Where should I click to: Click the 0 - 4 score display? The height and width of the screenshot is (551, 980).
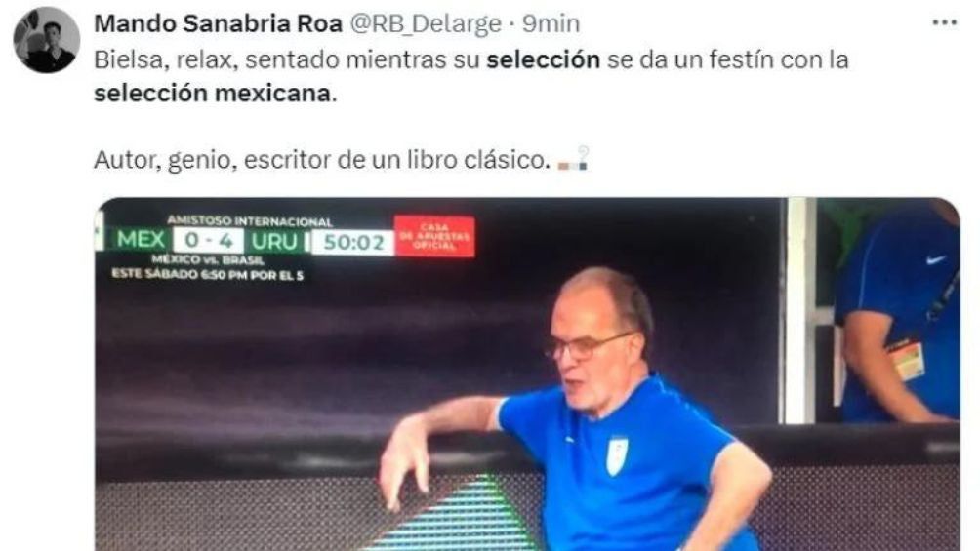tap(208, 241)
